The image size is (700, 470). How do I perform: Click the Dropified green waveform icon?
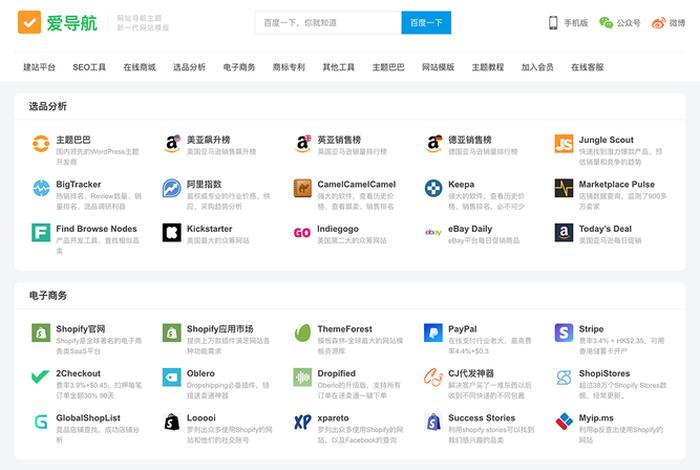[x=303, y=377]
